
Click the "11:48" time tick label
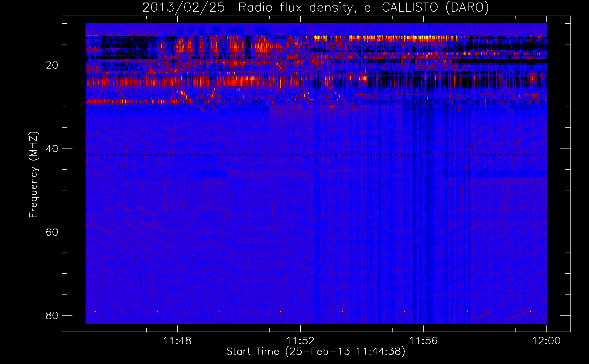tap(177, 341)
